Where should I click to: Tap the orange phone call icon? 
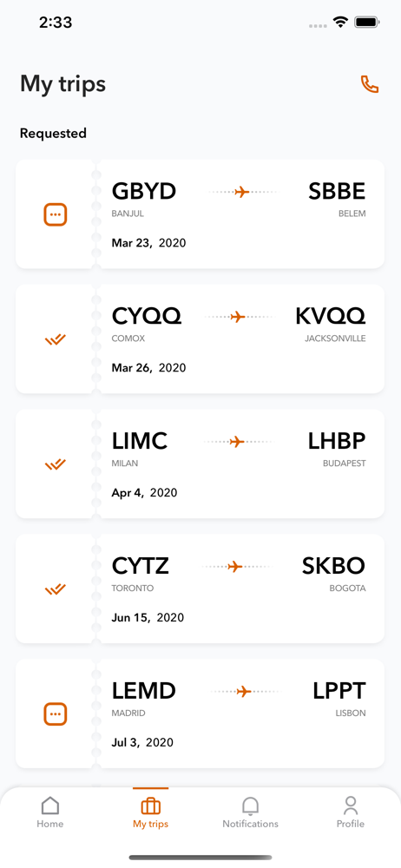coord(370,84)
